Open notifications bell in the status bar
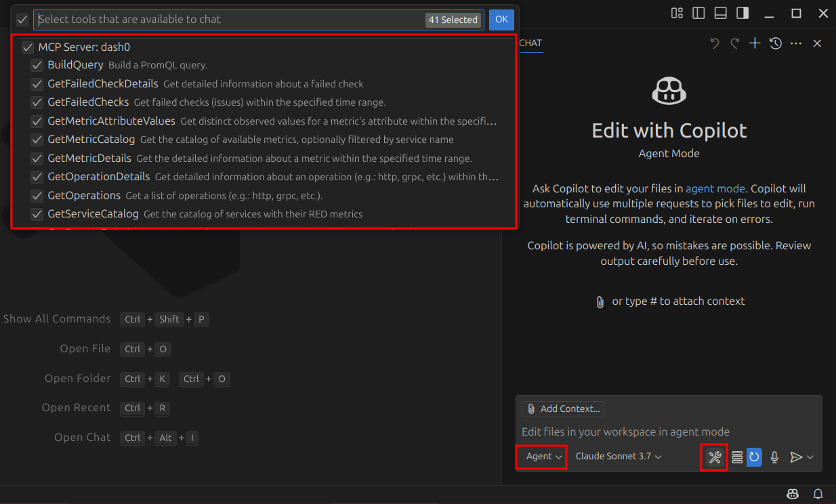The image size is (836, 504). pyautogui.click(x=818, y=494)
